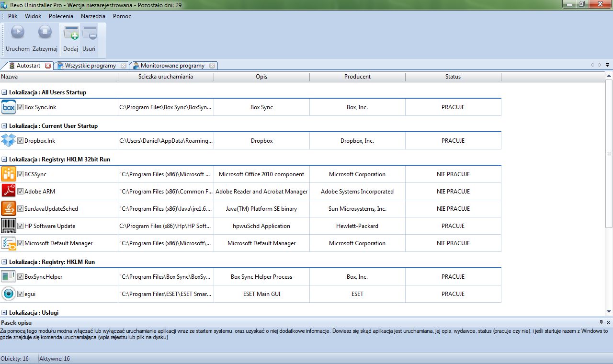Click the Adobe ARM red icon

(9, 192)
